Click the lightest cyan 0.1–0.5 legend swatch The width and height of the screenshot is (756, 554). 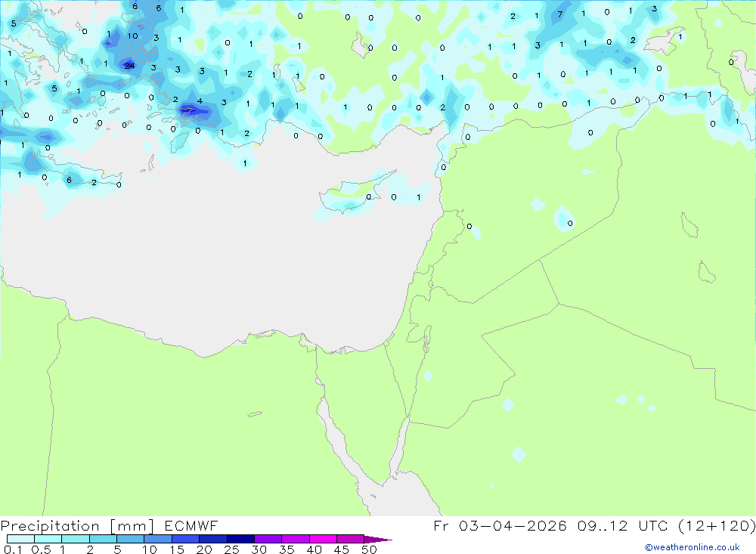tap(20, 539)
